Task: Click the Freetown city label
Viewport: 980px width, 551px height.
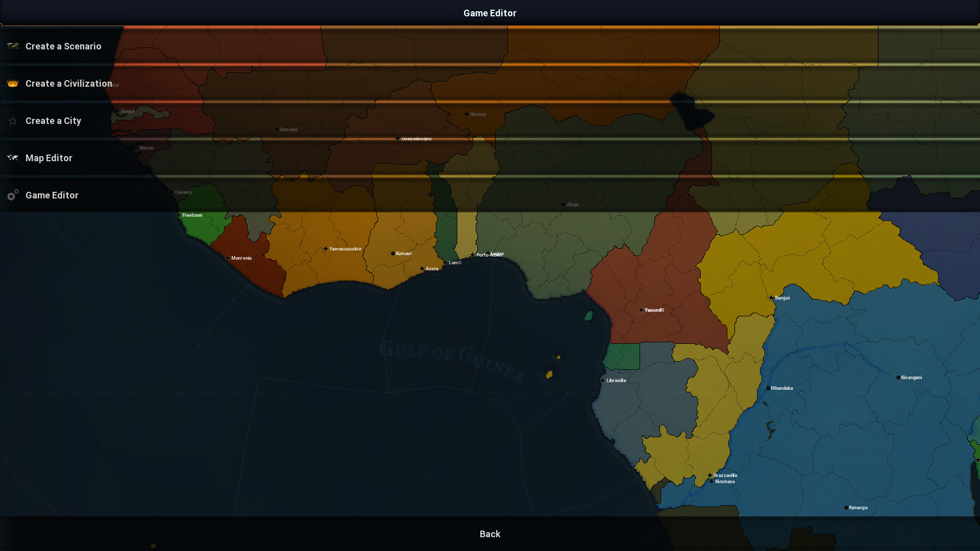Action: (192, 215)
